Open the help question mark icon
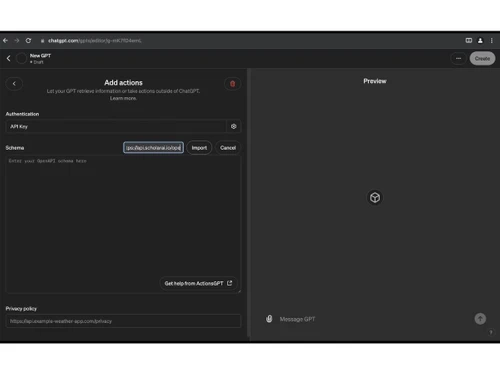 [x=491, y=332]
